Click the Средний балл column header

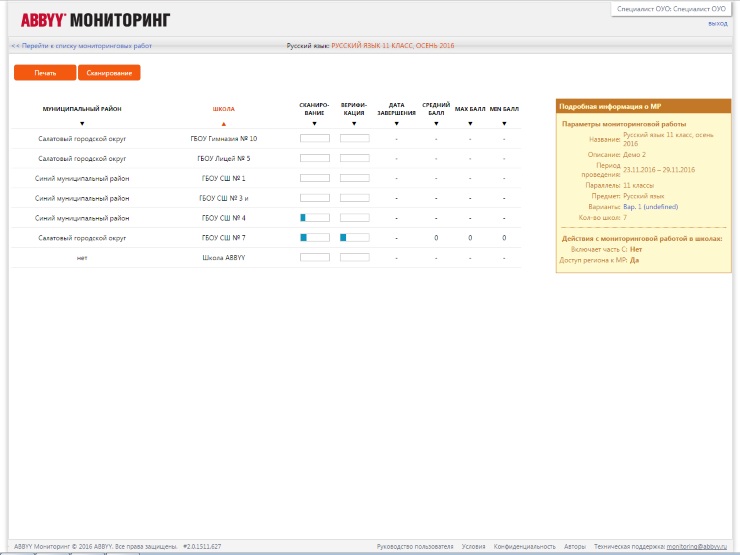(436, 109)
